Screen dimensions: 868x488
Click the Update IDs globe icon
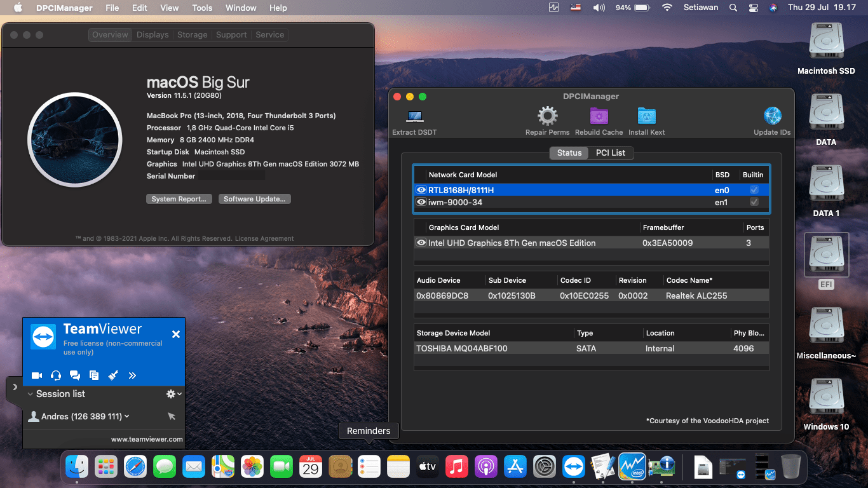pos(772,116)
